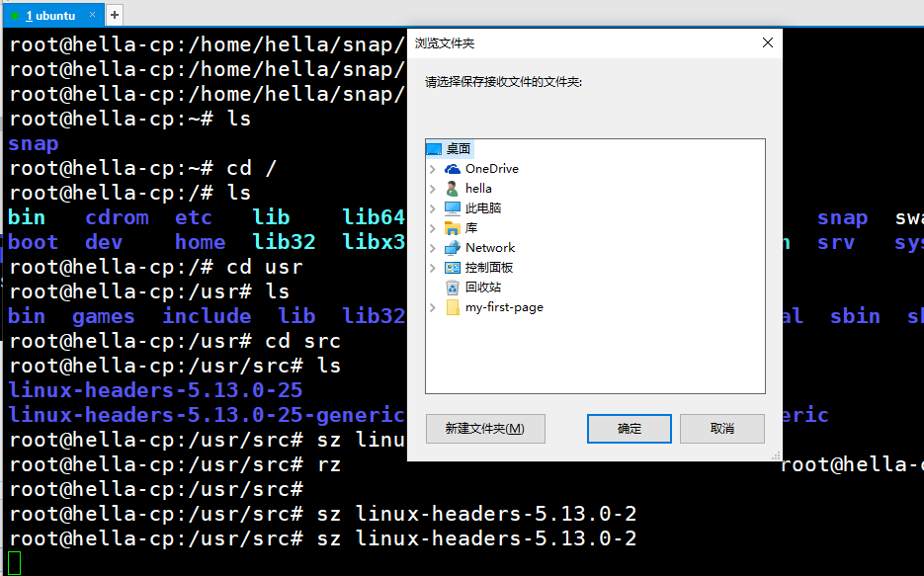This screenshot has height=576, width=924.
Task: Click the 'cdrom' directory name in terminal
Action: point(117,218)
